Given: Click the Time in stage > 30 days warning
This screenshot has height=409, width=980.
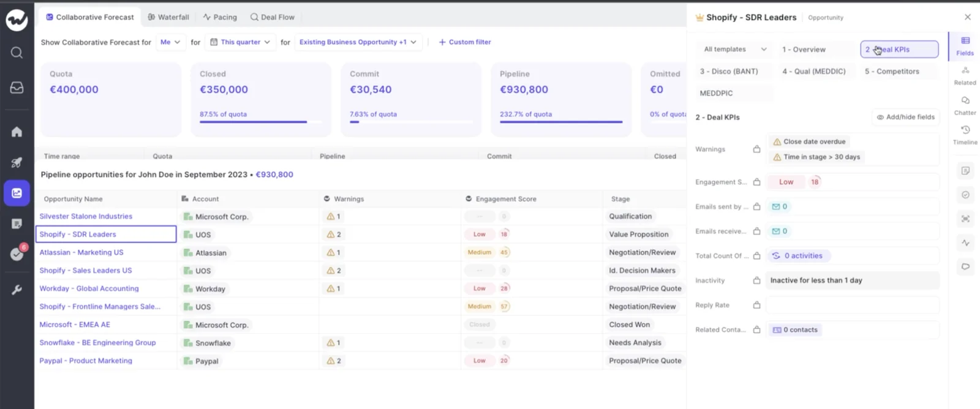Looking at the screenshot, I should point(816,157).
